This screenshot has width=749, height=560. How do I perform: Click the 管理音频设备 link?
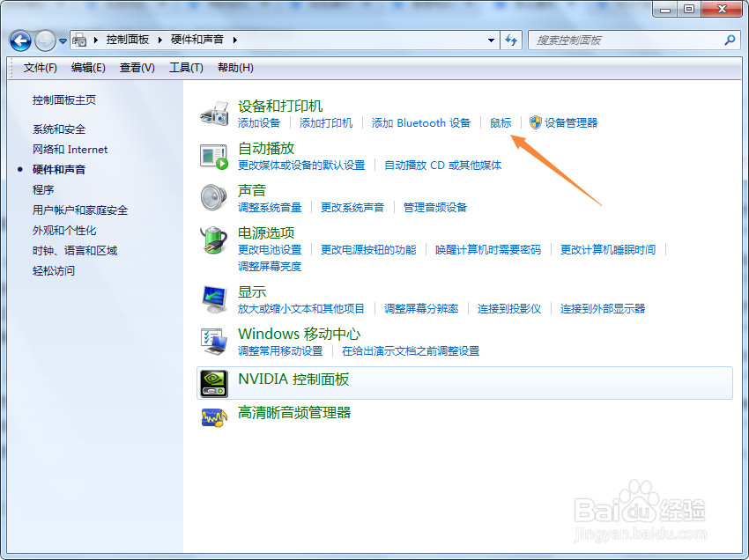[x=434, y=208]
